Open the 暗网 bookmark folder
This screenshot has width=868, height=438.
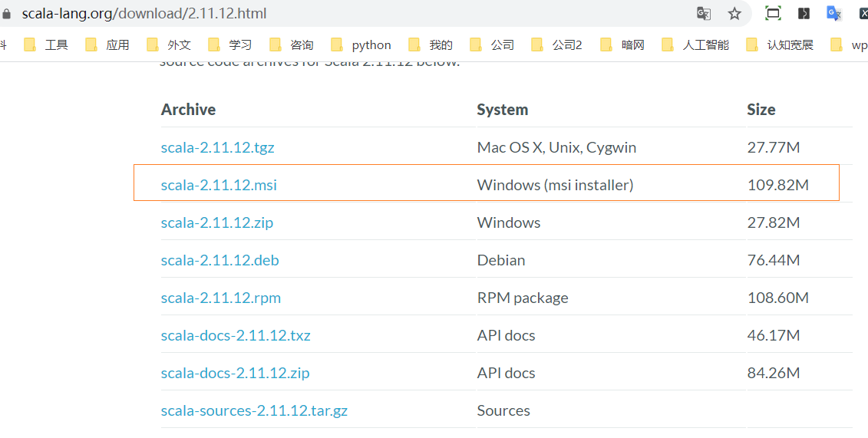[x=623, y=44]
